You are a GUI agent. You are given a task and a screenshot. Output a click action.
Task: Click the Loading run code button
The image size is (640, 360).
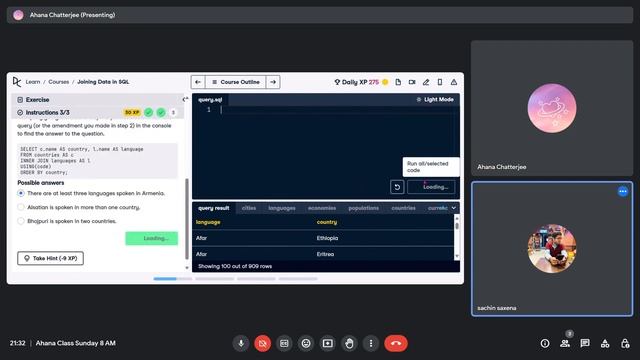click(x=431, y=187)
